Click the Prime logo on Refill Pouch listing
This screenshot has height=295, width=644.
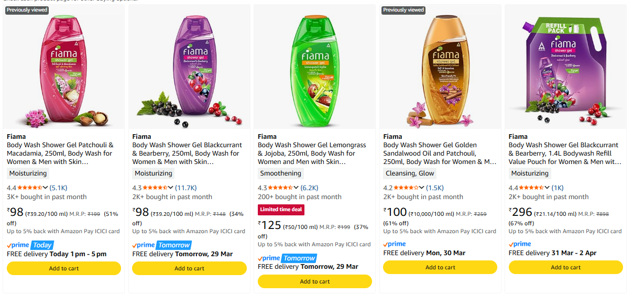[520, 244]
